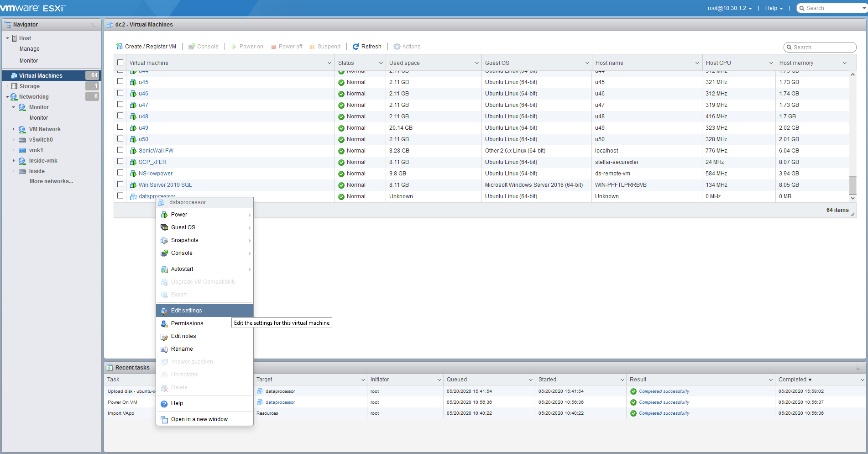Click the SonicWall FW virtual machine icon
The image size is (868, 454).
point(133,151)
